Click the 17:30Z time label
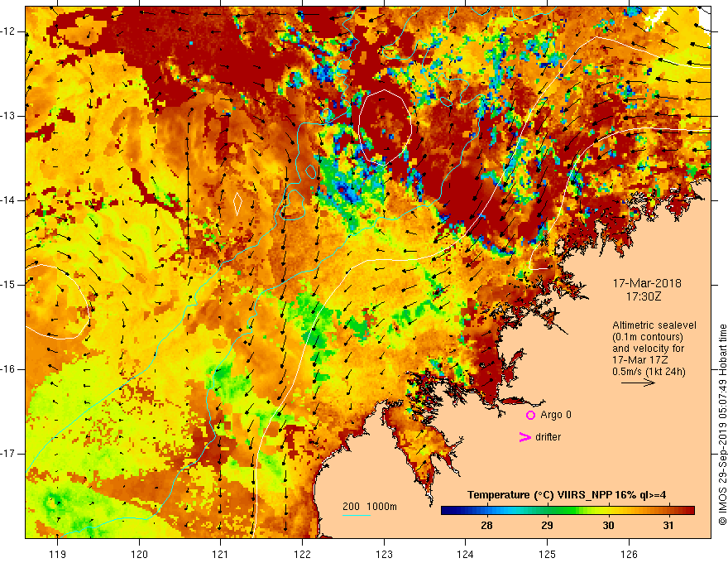 (x=644, y=296)
